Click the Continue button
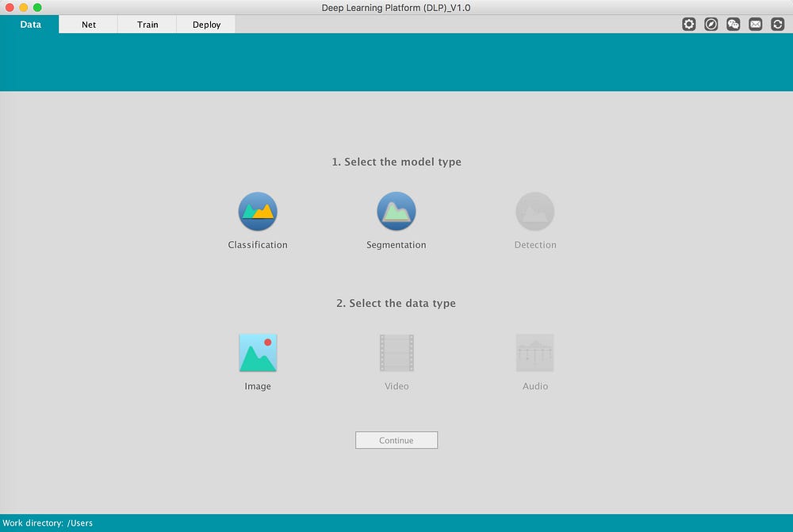Image resolution: width=793 pixels, height=532 pixels. click(x=396, y=440)
